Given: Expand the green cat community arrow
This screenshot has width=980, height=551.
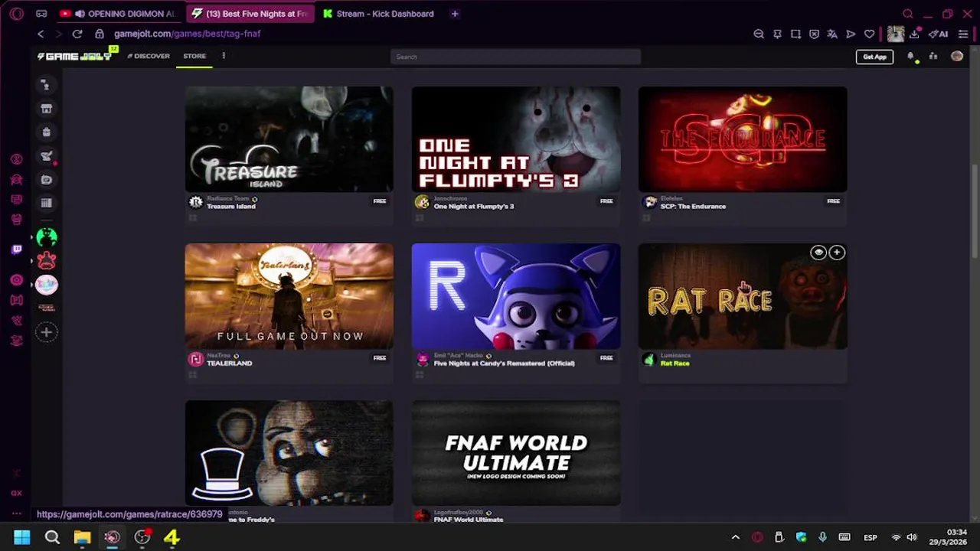Looking at the screenshot, I should coord(32,237).
